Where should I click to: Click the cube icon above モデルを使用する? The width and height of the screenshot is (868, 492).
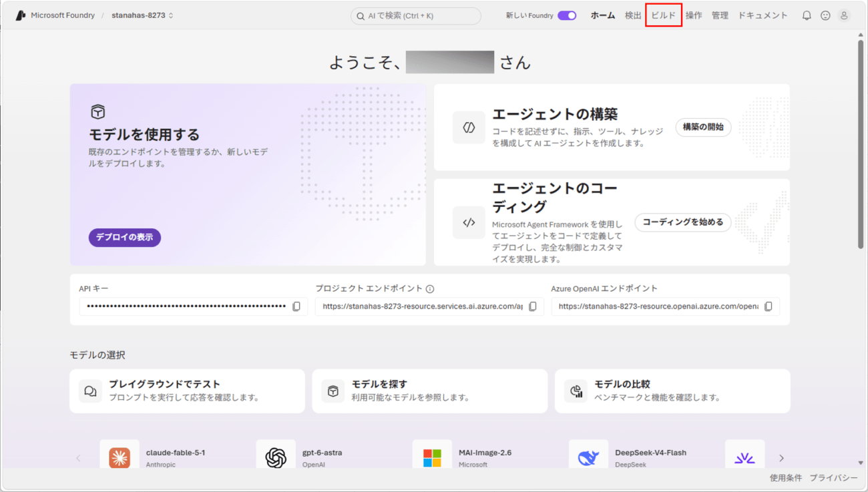pos(97,112)
